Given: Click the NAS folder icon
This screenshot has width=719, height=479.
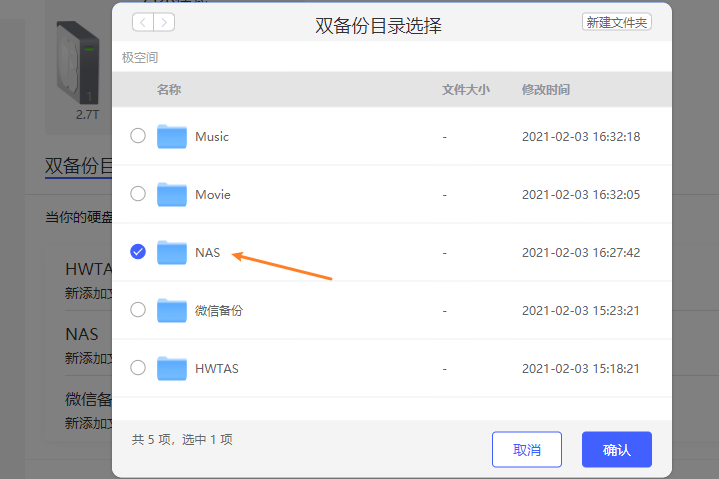Looking at the screenshot, I should click(x=172, y=252).
